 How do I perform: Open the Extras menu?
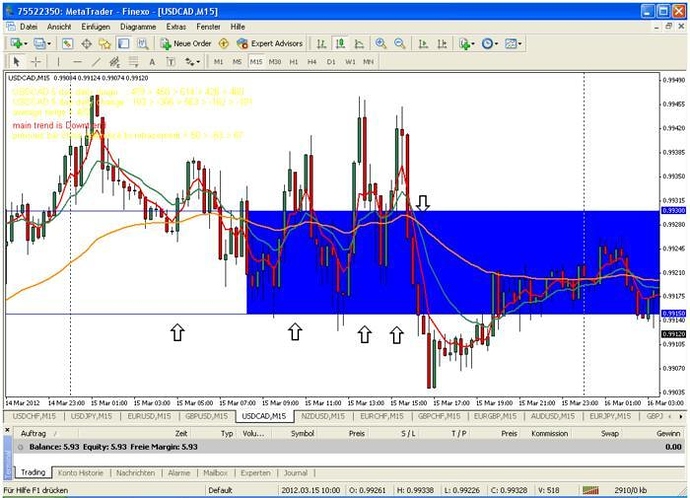(176, 27)
